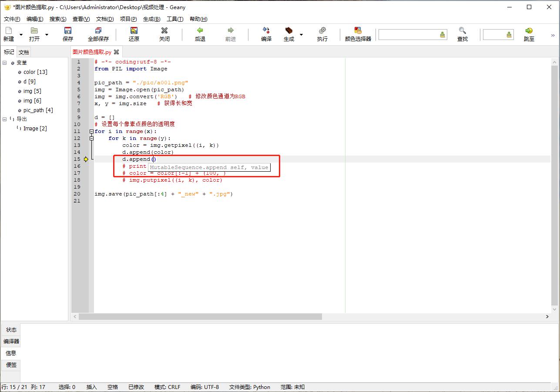Fold the inner for loop at line 12
This screenshot has height=392, width=560.
[91, 138]
